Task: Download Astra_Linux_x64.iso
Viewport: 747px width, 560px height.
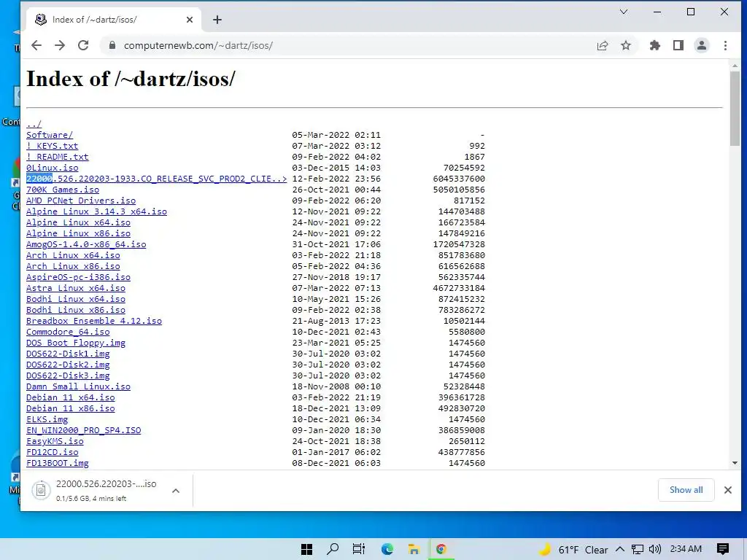Action: pos(76,288)
